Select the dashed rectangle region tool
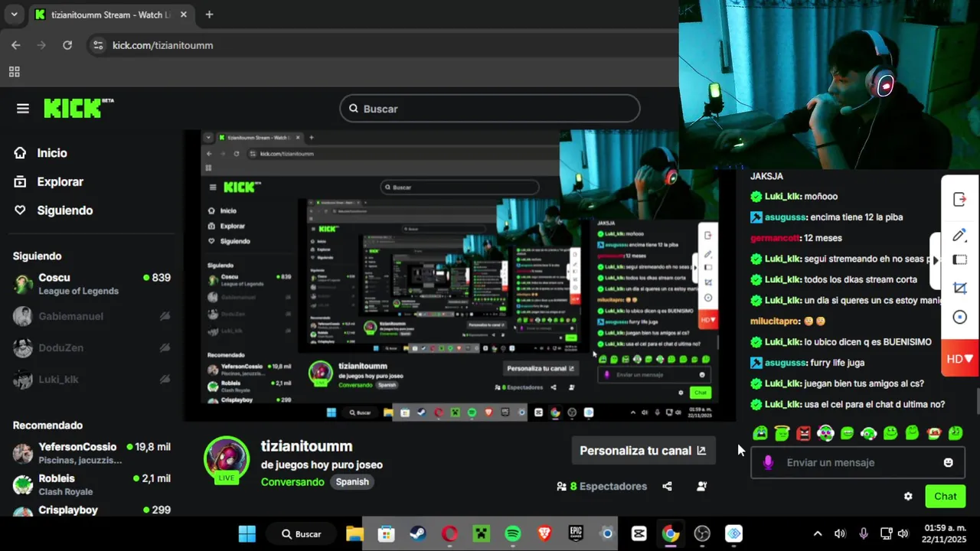 [959, 260]
